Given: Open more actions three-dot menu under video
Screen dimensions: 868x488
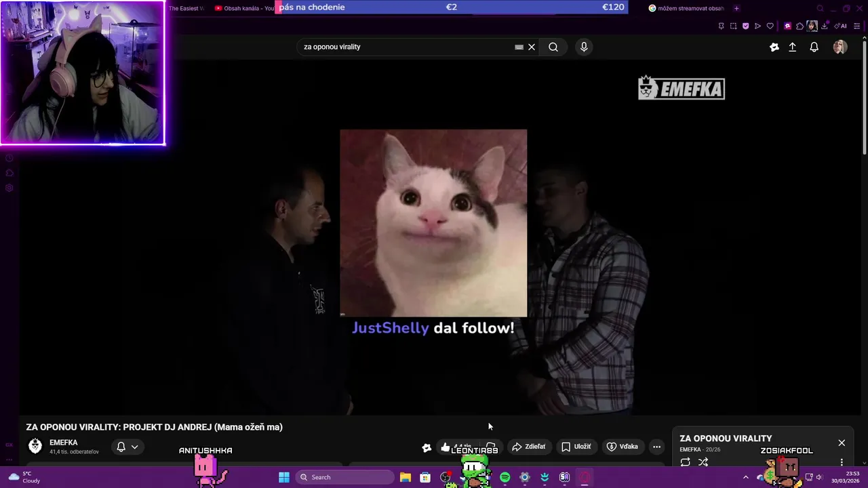Looking at the screenshot, I should point(656,447).
